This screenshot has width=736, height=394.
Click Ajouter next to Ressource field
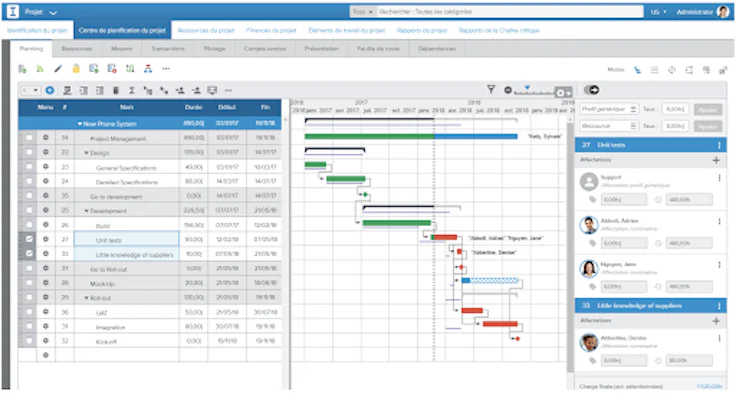708,126
